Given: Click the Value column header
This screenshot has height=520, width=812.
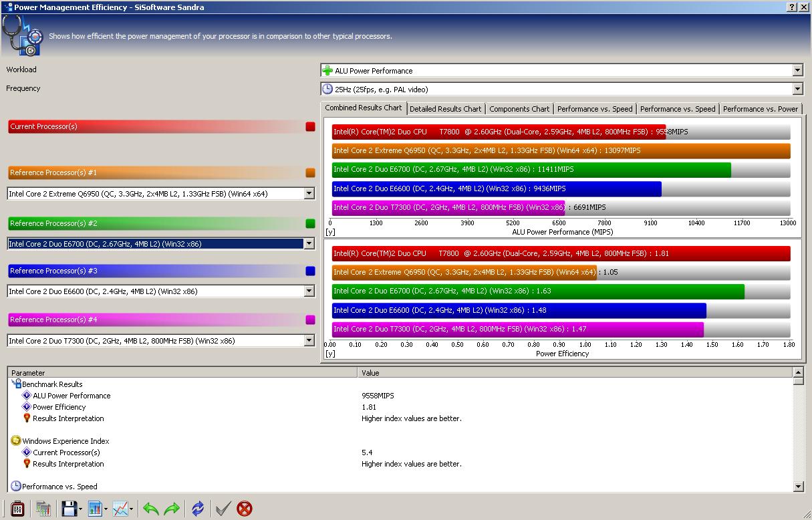Looking at the screenshot, I should [575, 373].
